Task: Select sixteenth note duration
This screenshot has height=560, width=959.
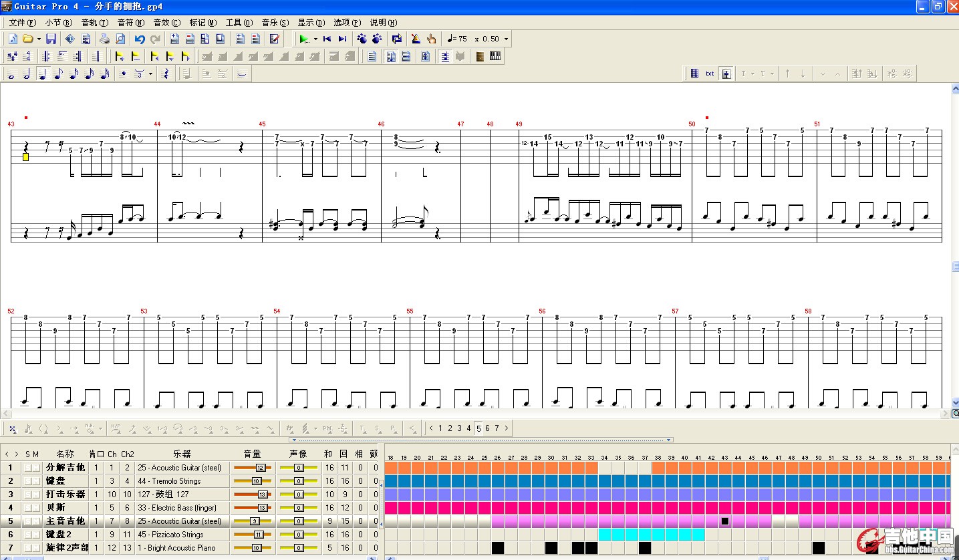Action: 74,74
